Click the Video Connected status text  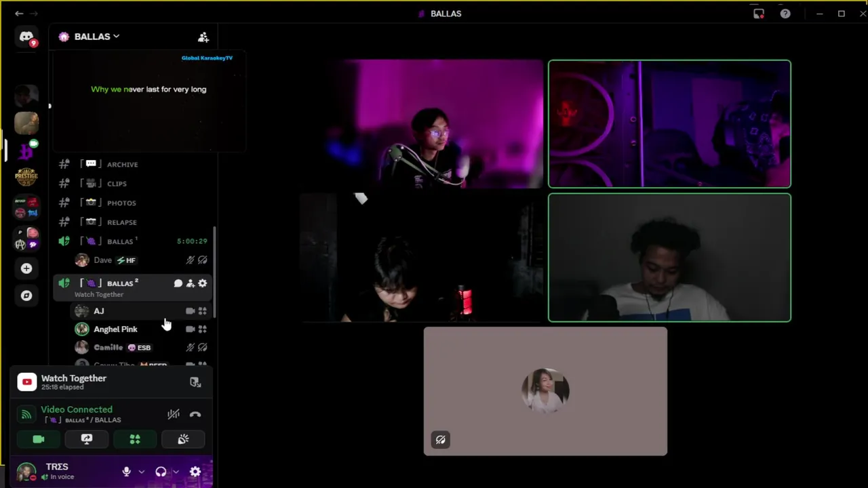pos(77,409)
